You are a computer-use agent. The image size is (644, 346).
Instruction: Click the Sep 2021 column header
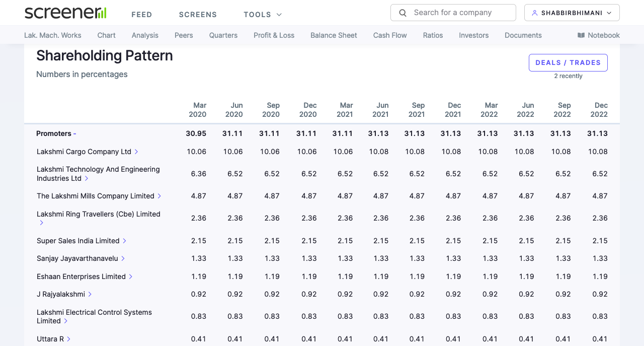click(x=417, y=110)
